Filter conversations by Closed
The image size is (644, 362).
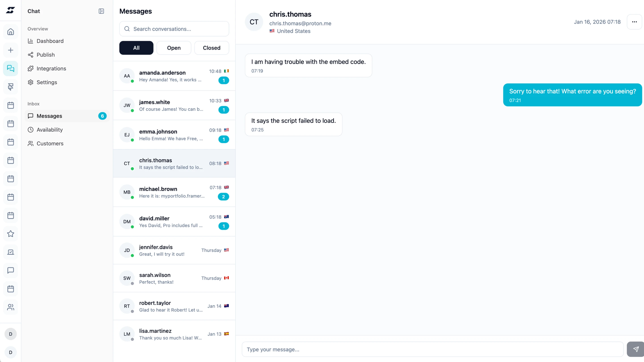(x=212, y=48)
